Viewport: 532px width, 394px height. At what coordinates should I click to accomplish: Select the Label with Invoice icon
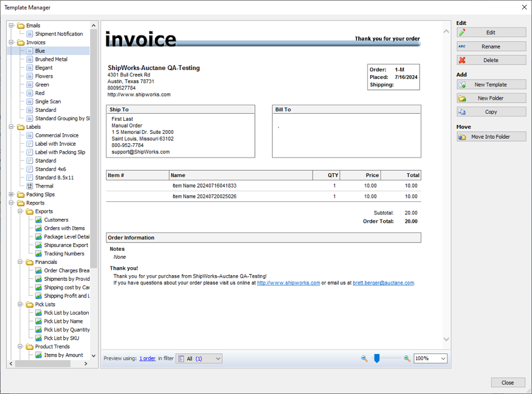[x=30, y=144]
